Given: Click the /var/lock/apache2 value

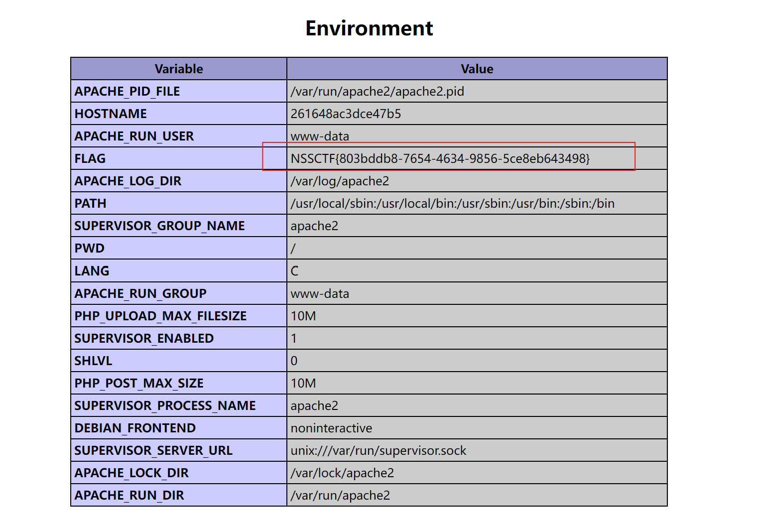Looking at the screenshot, I should tap(342, 473).
